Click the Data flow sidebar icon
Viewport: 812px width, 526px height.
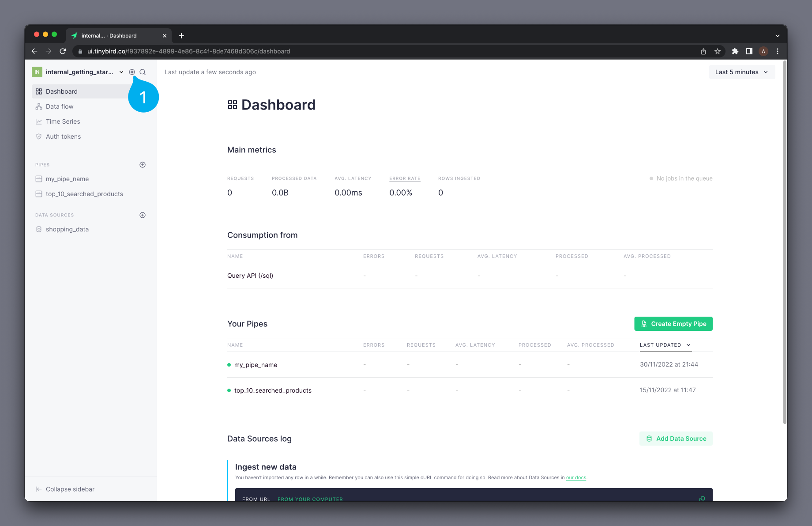pos(39,106)
